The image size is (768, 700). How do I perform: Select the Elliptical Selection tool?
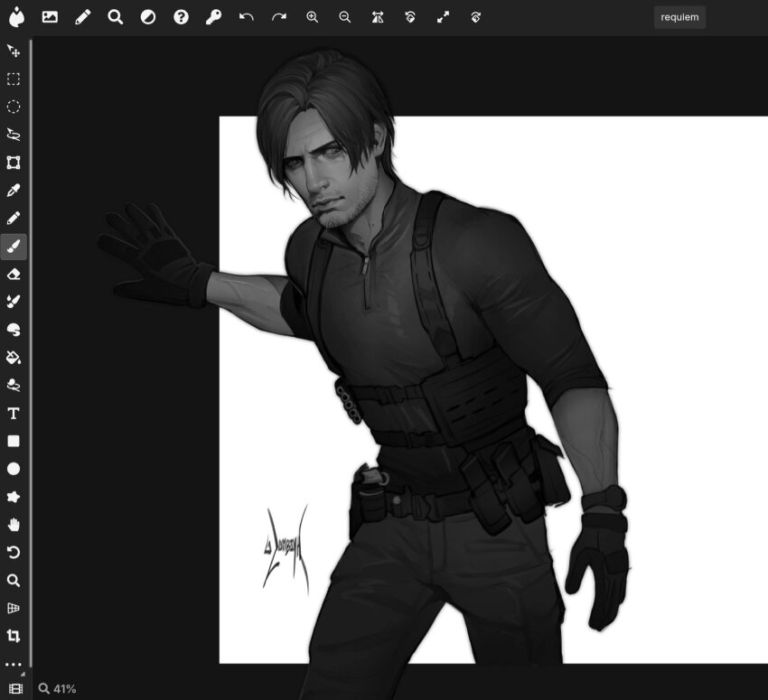click(x=14, y=107)
